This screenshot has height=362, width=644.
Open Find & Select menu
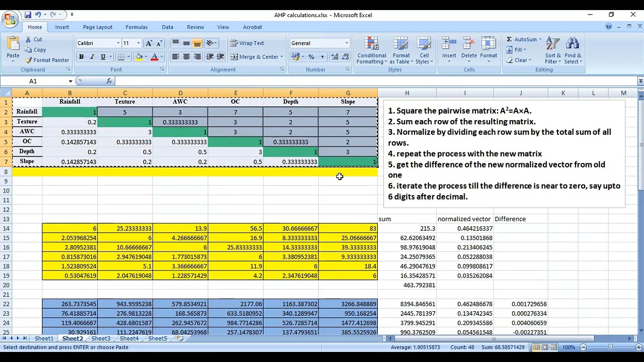[573, 50]
